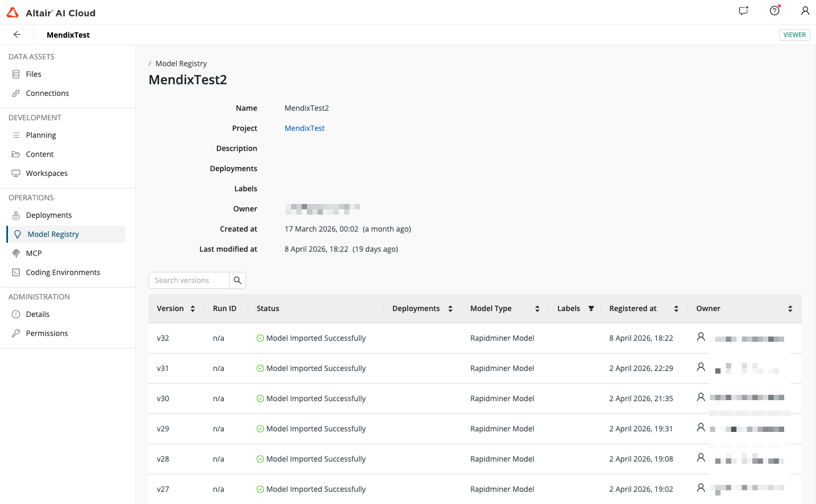This screenshot has width=816, height=504.
Task: Click the v29 success checkmark icon
Action: 260,429
